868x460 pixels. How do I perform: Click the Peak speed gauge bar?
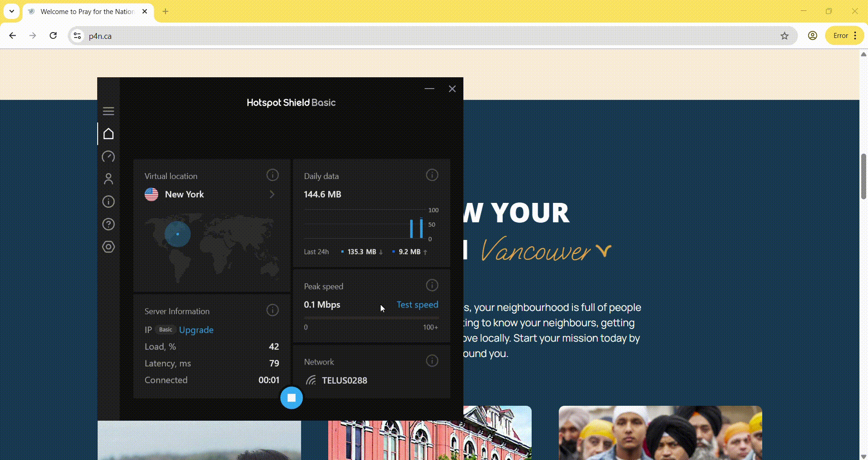pyautogui.click(x=371, y=318)
